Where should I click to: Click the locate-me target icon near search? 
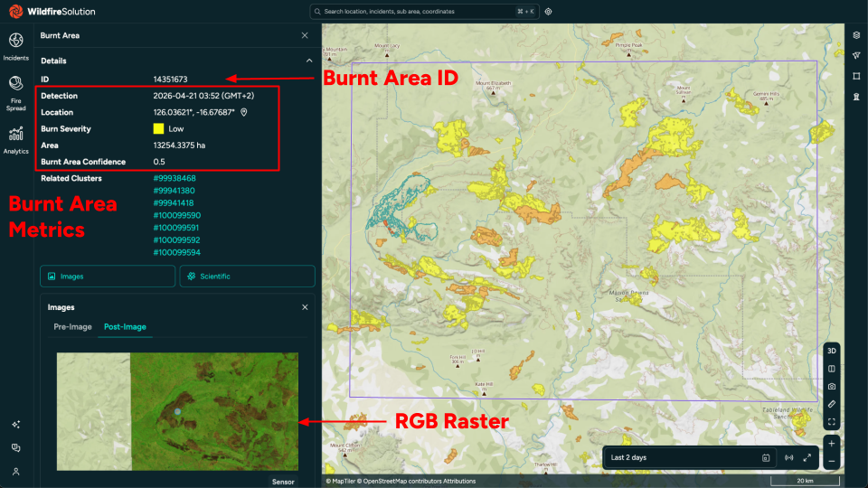pyautogui.click(x=548, y=11)
